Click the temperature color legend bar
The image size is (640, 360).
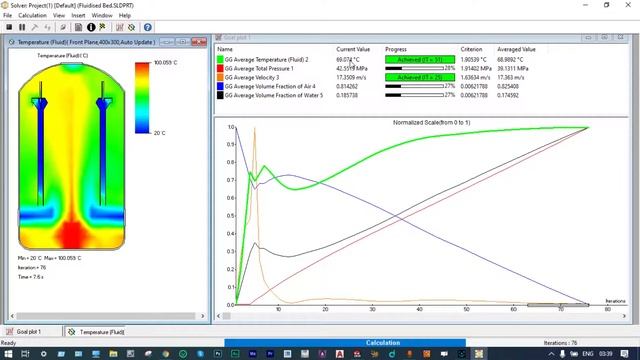(142, 98)
